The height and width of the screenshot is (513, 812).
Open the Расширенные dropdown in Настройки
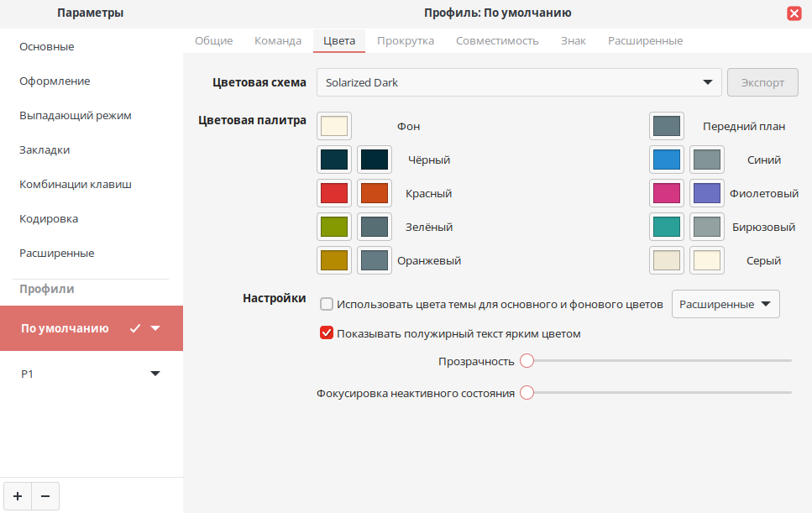click(x=726, y=304)
